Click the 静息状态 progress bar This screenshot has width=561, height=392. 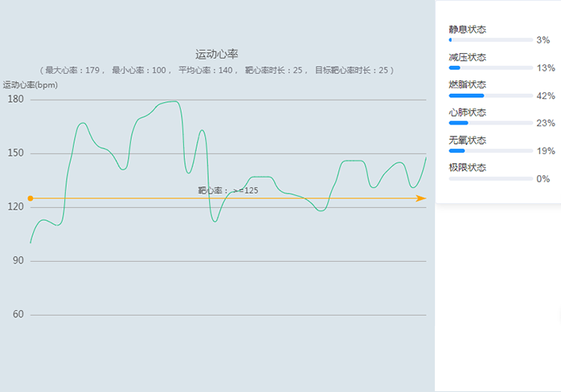point(490,39)
